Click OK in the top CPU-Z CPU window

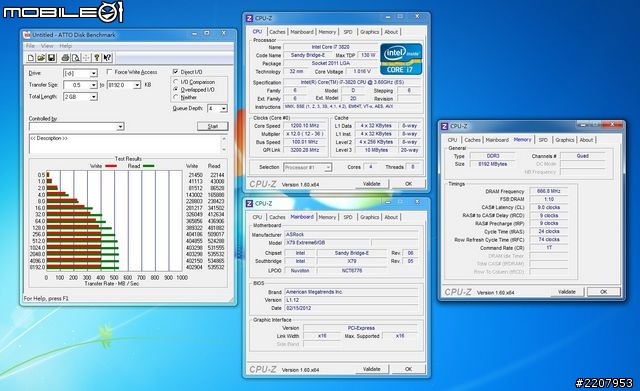[x=409, y=184]
